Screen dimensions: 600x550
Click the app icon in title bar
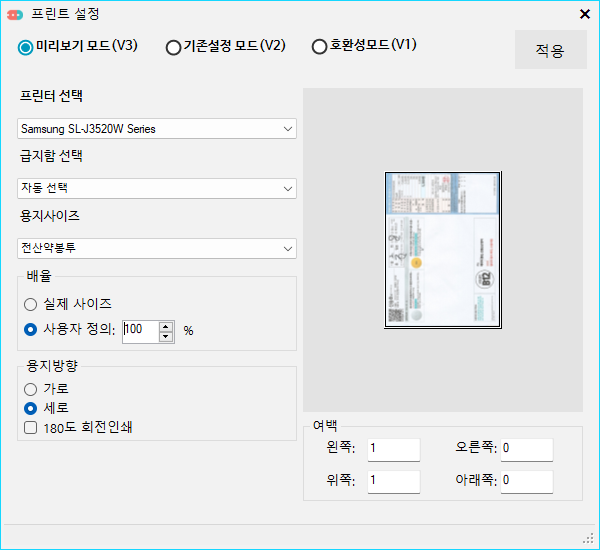click(13, 14)
